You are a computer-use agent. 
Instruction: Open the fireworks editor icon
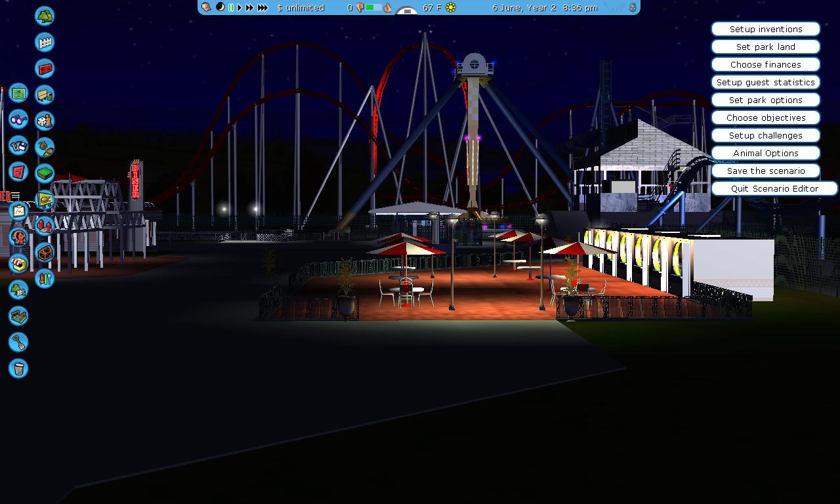click(45, 148)
